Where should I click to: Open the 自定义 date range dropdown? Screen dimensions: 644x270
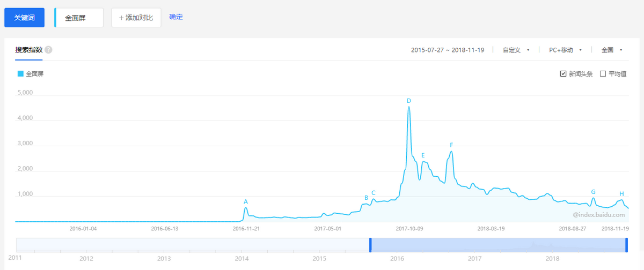(x=516, y=50)
